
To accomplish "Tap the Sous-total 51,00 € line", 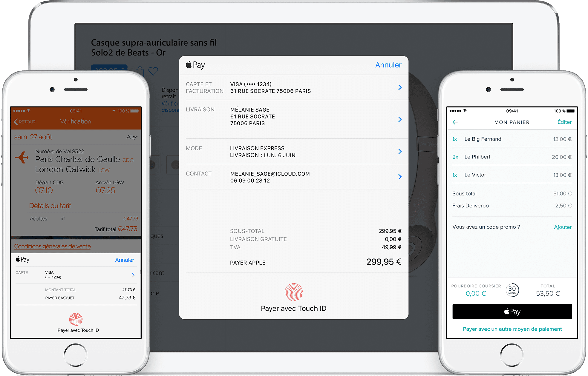I will (512, 194).
